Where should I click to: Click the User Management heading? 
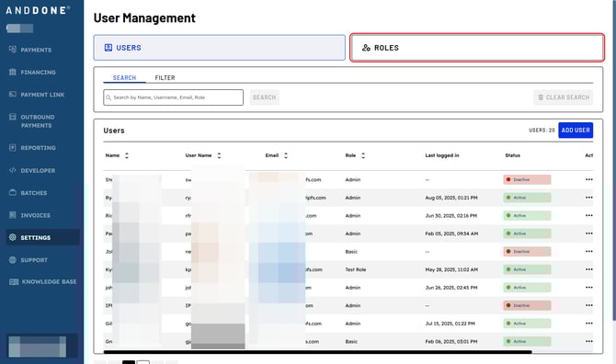(x=144, y=17)
